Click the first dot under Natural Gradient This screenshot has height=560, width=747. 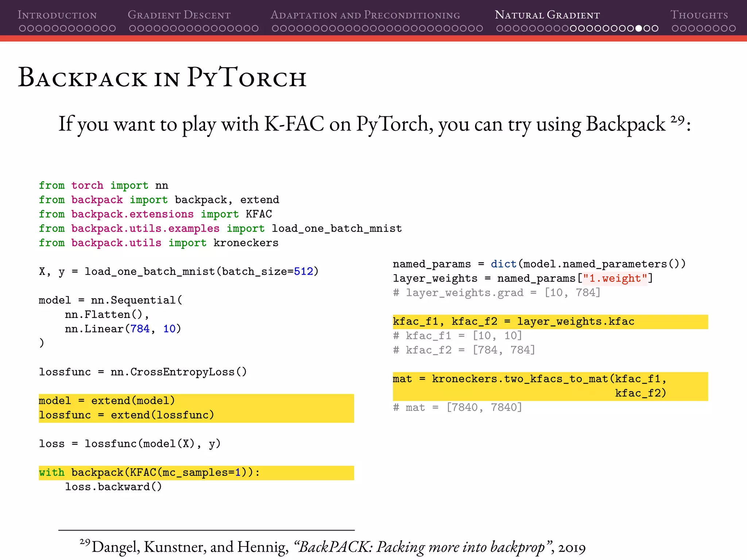pyautogui.click(x=500, y=28)
